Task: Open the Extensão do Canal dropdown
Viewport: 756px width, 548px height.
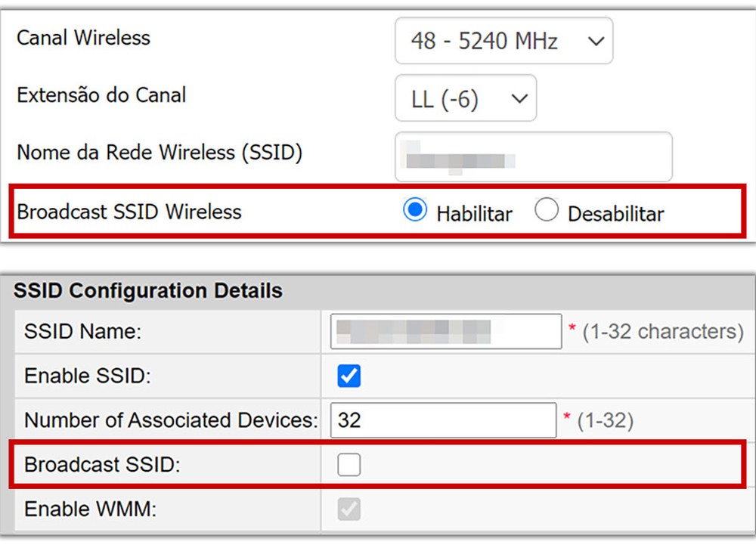Action: tap(465, 98)
